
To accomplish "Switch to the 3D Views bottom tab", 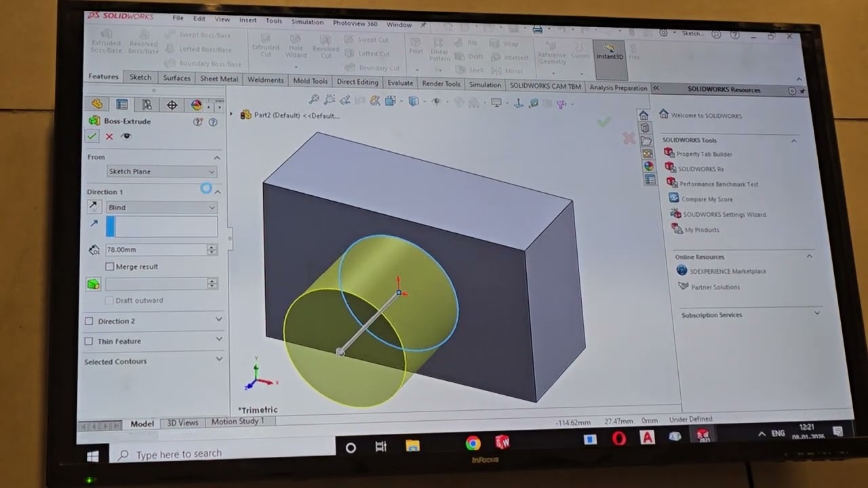I will [182, 422].
